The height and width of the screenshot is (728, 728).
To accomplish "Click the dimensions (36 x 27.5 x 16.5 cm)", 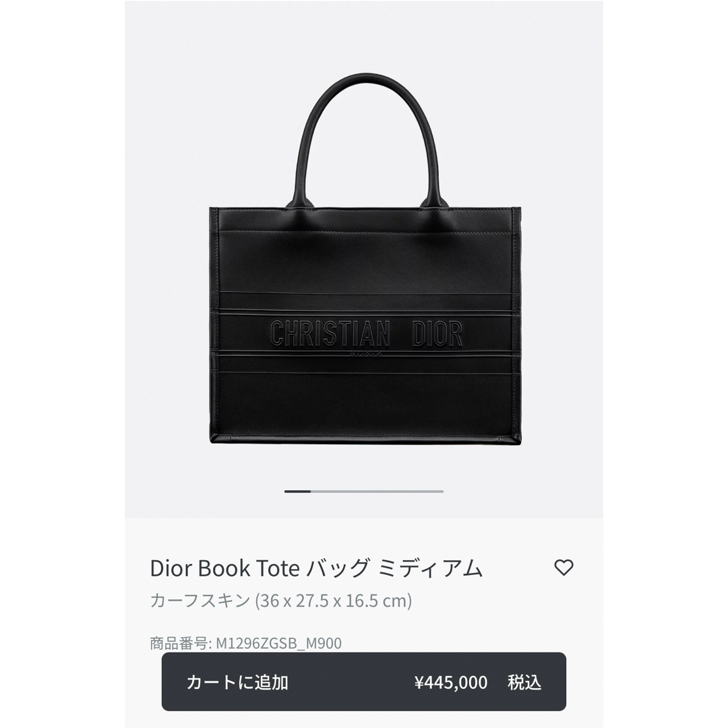I will (x=334, y=601).
